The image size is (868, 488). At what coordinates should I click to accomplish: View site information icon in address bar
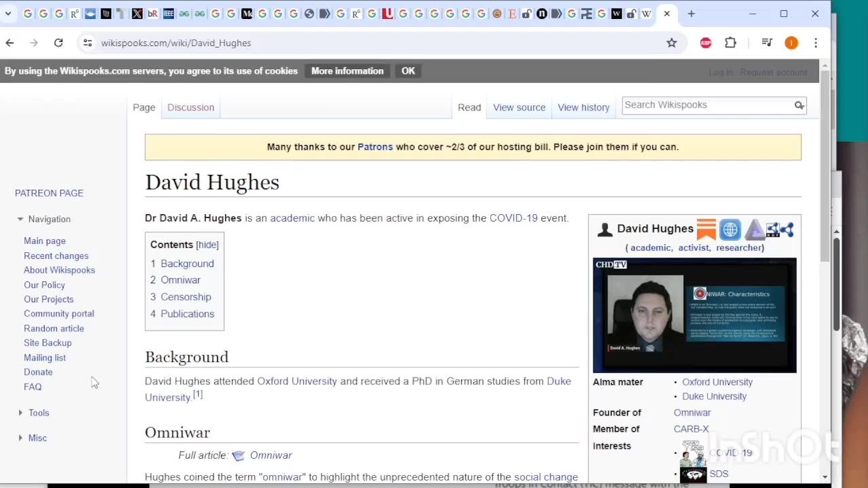(x=87, y=43)
